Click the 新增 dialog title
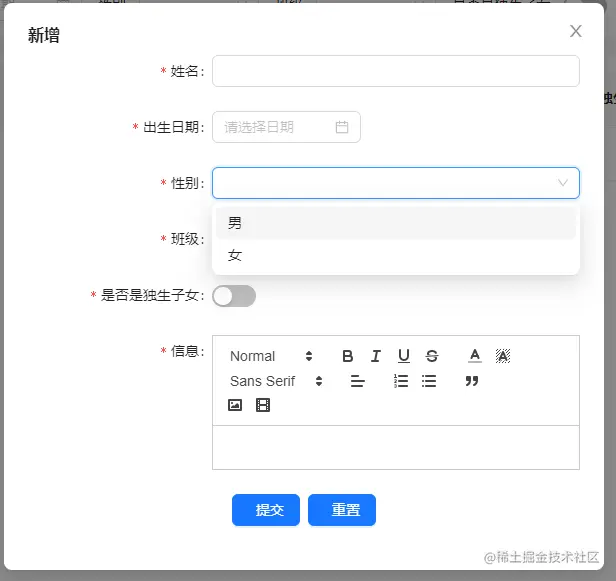The image size is (616, 581). click(x=44, y=35)
